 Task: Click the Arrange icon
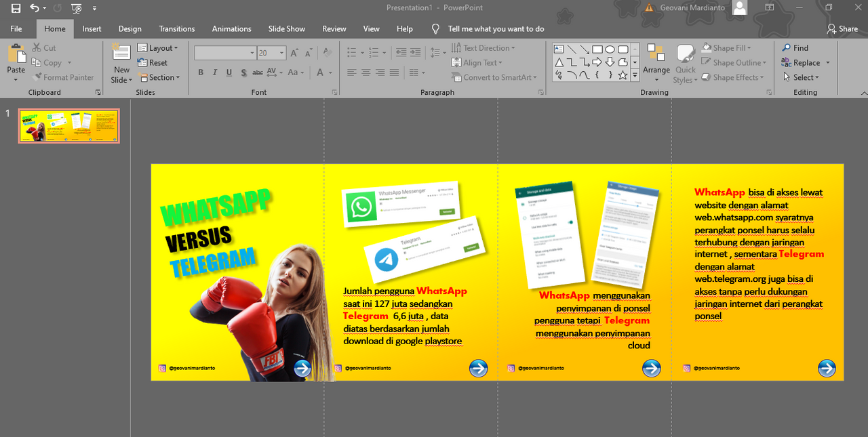656,54
